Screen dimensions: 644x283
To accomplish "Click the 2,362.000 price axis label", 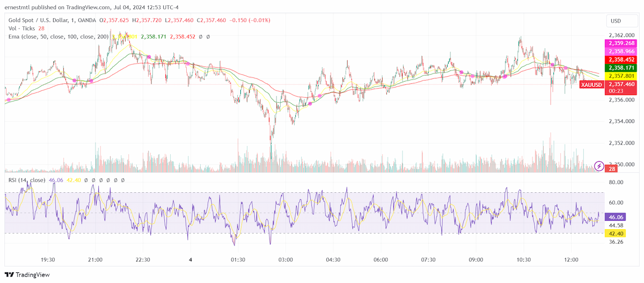I will pos(621,35).
